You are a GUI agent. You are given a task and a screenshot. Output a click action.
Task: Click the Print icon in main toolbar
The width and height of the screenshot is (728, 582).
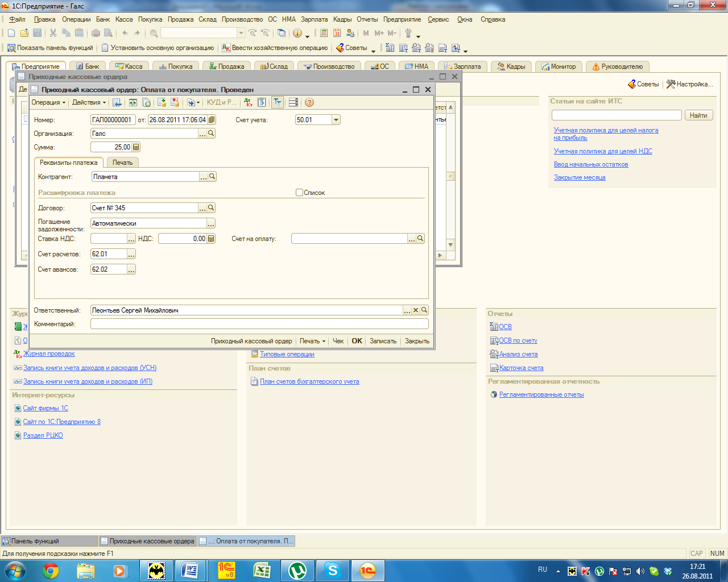point(96,33)
